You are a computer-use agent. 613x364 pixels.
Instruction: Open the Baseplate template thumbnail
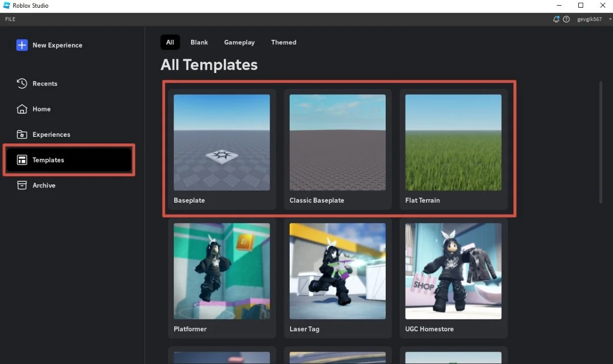[222, 142]
